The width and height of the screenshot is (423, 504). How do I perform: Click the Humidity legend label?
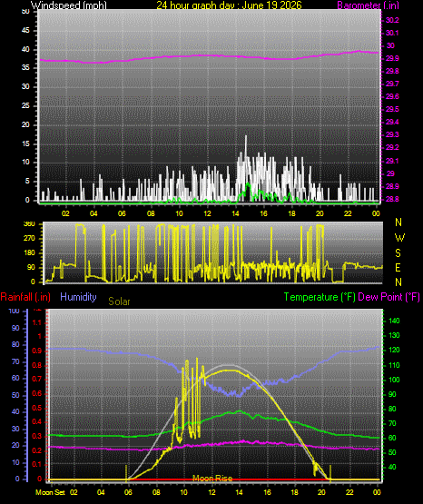(x=78, y=297)
